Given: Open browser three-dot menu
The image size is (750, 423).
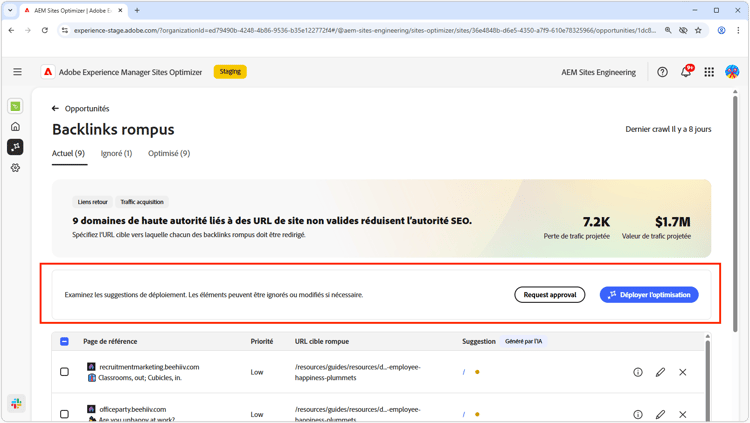Looking at the screenshot, I should (x=738, y=30).
